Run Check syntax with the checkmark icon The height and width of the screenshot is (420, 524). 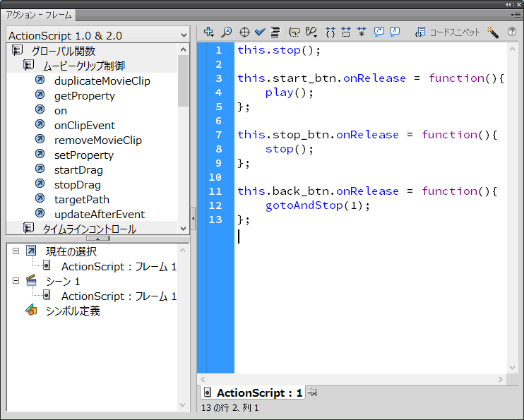260,32
